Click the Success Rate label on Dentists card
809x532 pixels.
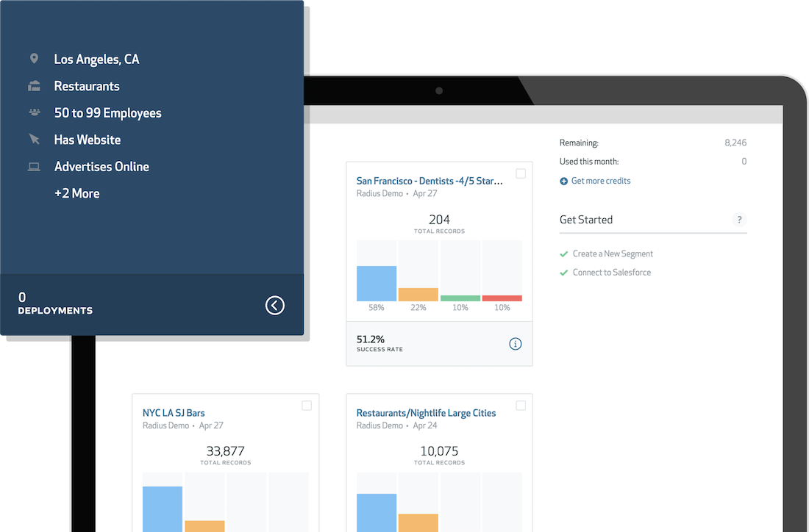(379, 350)
